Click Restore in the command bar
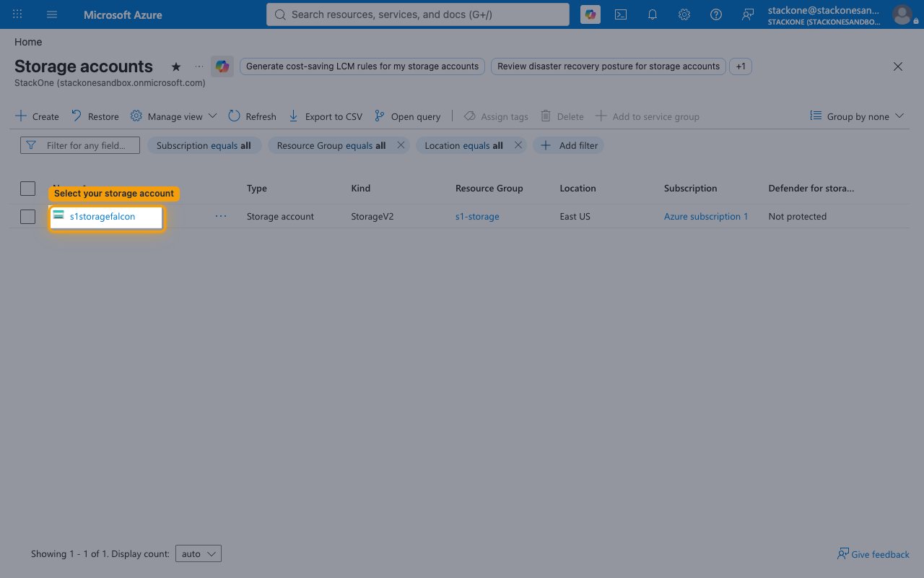This screenshot has width=924, height=578. pyautogui.click(x=95, y=116)
